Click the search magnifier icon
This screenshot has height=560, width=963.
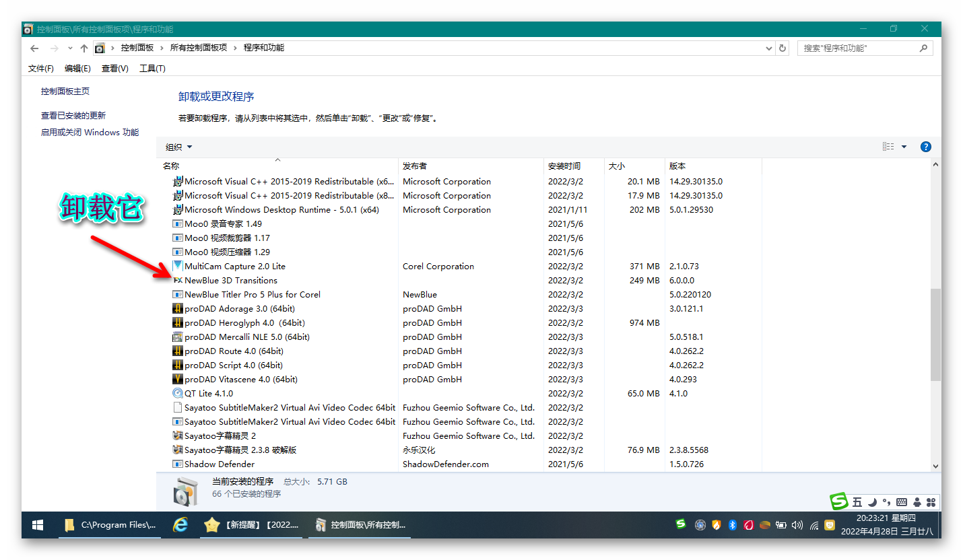coord(923,48)
